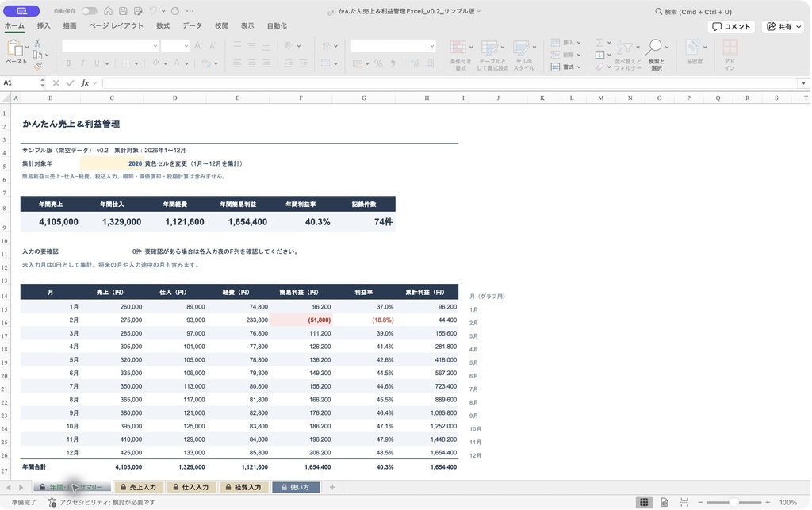Click the undo arrow icon
Viewport: 812px width, 510px height.
[x=153, y=11]
